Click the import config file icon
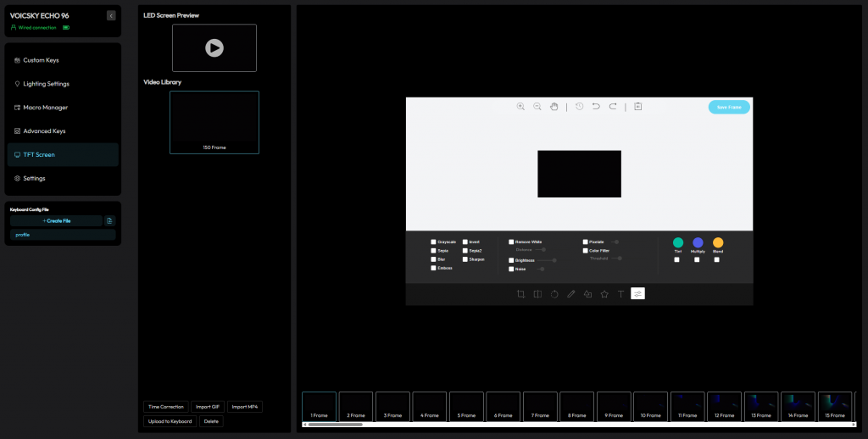This screenshot has width=868, height=439. pos(109,221)
